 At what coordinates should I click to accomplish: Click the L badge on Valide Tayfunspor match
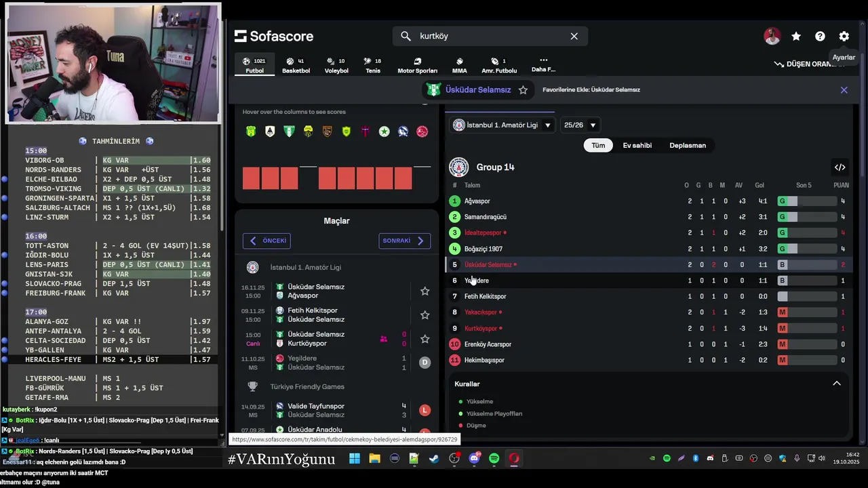pyautogui.click(x=425, y=410)
